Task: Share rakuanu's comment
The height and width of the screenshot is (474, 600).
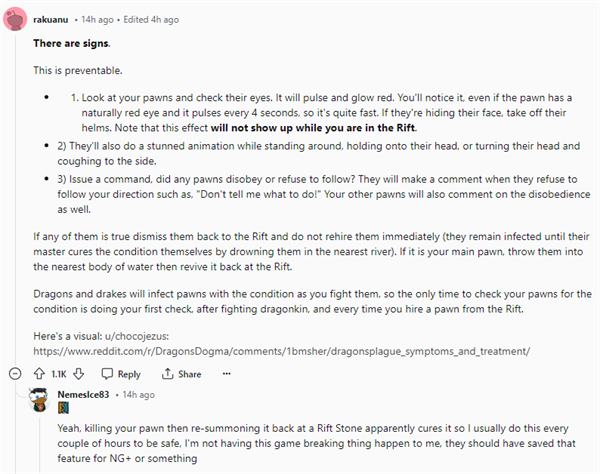Action: coord(181,374)
